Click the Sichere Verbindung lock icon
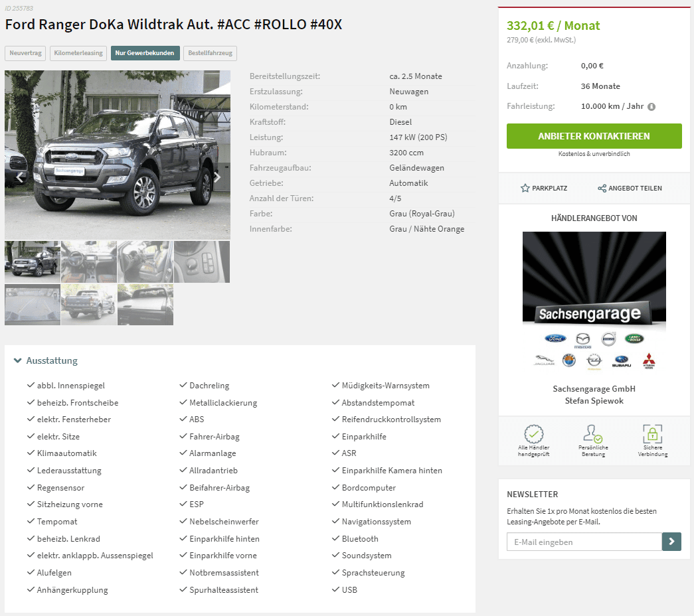Image resolution: width=694 pixels, height=616 pixels. (652, 433)
